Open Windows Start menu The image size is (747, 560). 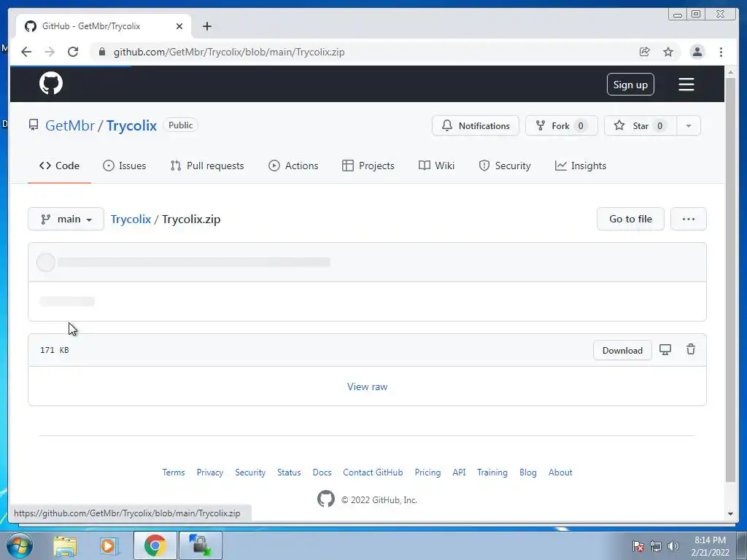(x=20, y=545)
